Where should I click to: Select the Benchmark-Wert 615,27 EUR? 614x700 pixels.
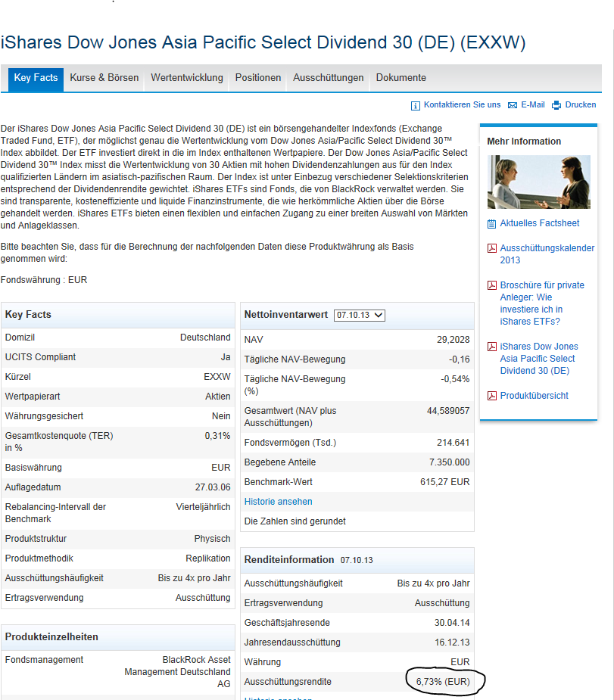[444, 482]
